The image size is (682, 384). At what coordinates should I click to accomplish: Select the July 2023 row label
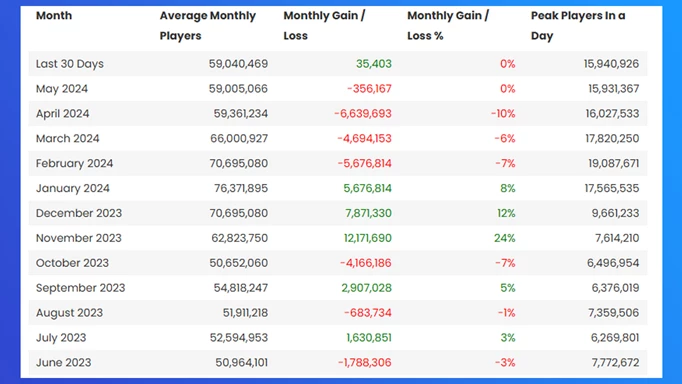tap(61, 337)
